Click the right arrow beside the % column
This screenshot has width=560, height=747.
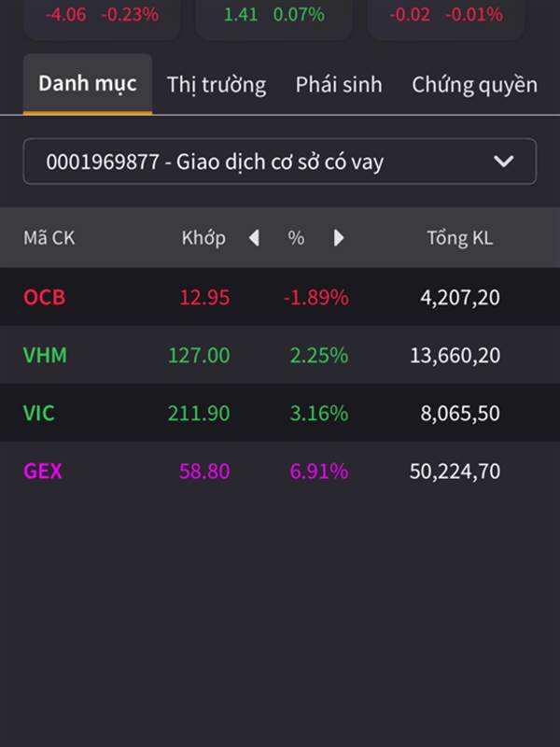point(339,238)
